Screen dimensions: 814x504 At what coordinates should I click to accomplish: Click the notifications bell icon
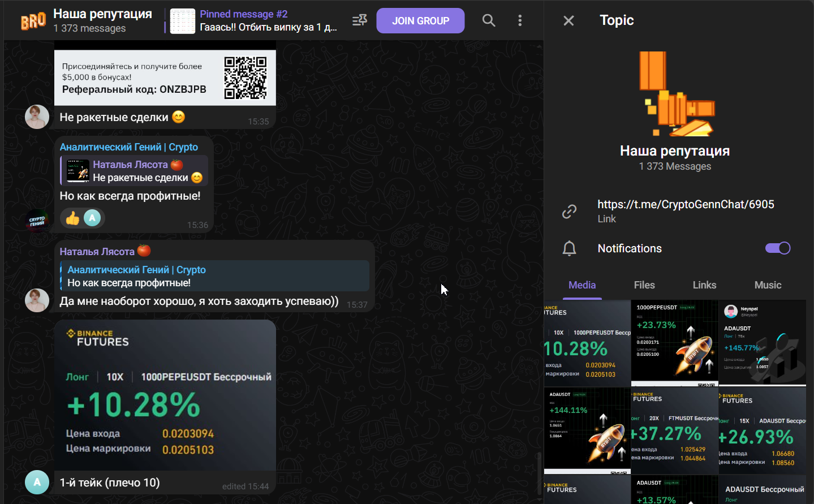pos(569,248)
